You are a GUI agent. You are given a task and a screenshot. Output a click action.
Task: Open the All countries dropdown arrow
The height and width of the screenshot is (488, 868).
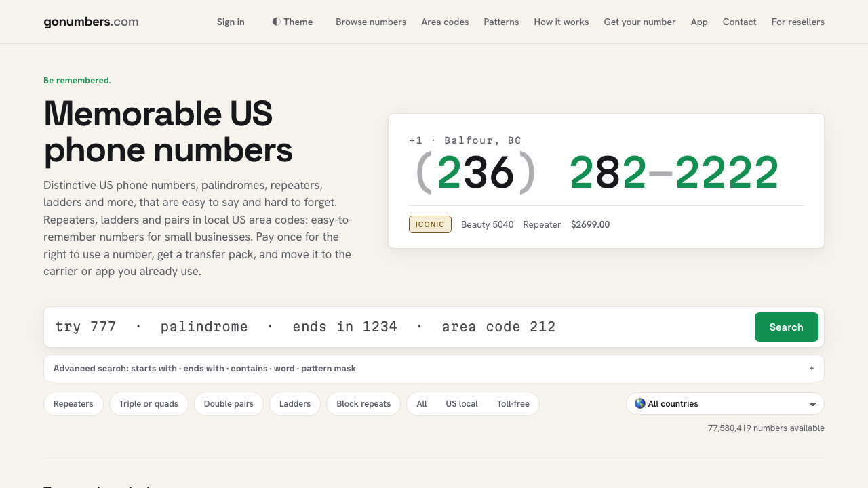point(812,404)
